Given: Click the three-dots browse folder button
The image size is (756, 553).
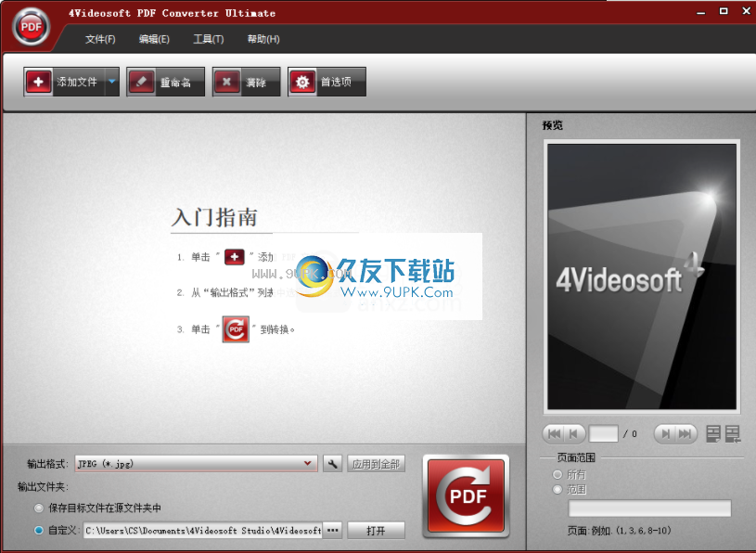Looking at the screenshot, I should click(x=332, y=531).
